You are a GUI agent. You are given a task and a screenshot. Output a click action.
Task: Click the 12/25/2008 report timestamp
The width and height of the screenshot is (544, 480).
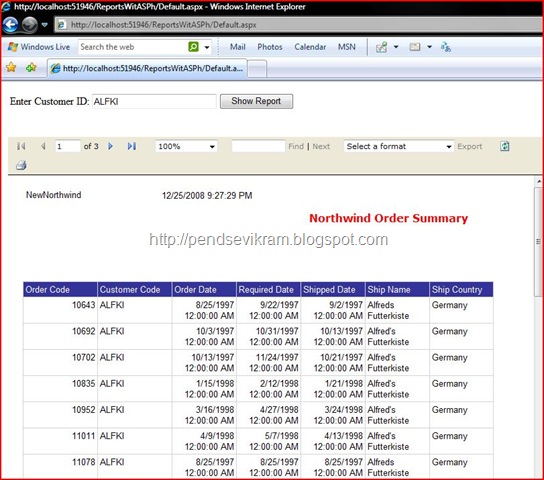click(x=207, y=196)
